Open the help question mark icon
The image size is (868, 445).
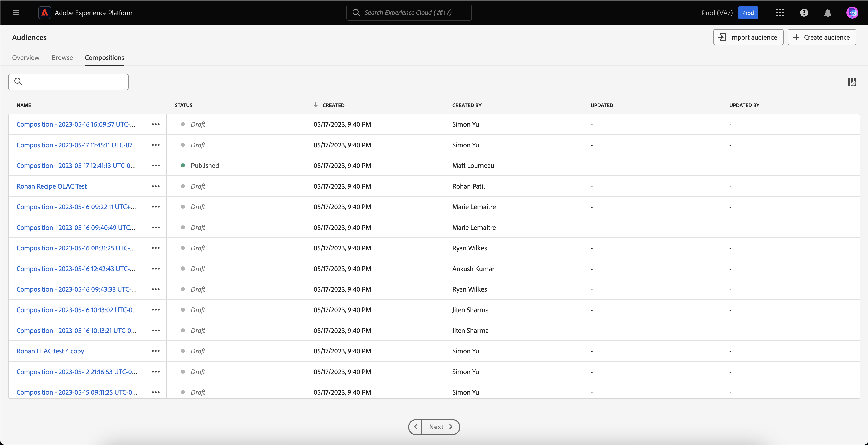804,13
